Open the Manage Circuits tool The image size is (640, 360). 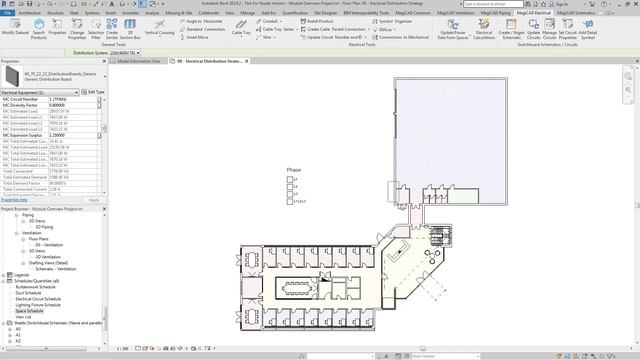(549, 29)
